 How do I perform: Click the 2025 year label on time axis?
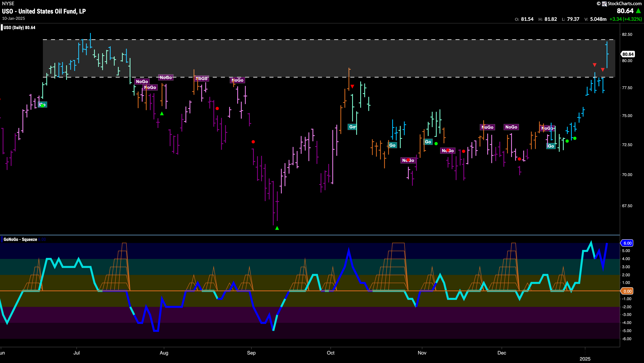click(x=585, y=359)
